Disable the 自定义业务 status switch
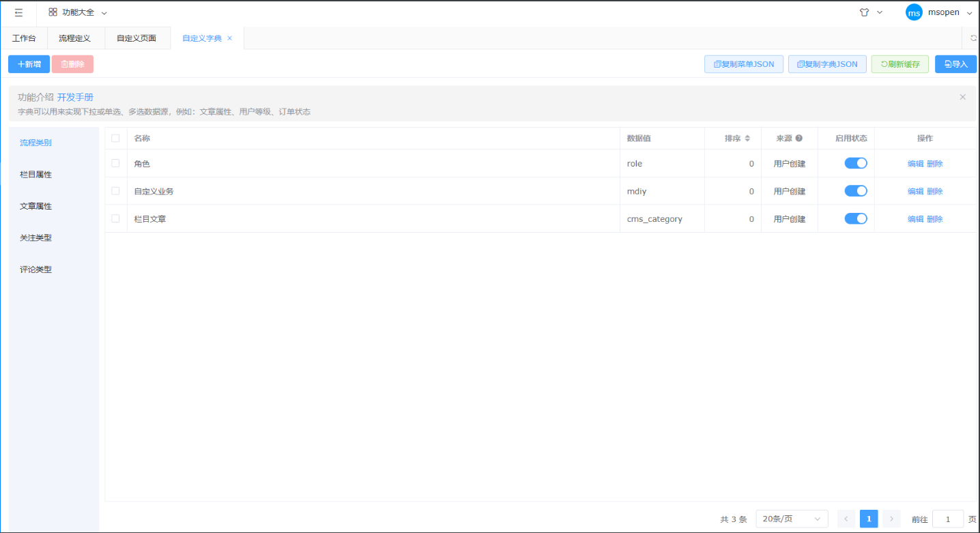The height and width of the screenshot is (533, 980). pyautogui.click(x=856, y=191)
